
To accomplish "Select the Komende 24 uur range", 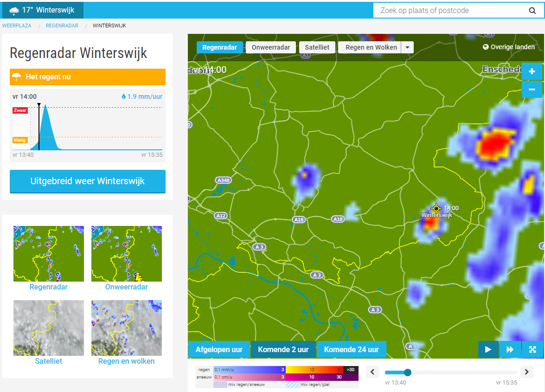I will tap(352, 350).
